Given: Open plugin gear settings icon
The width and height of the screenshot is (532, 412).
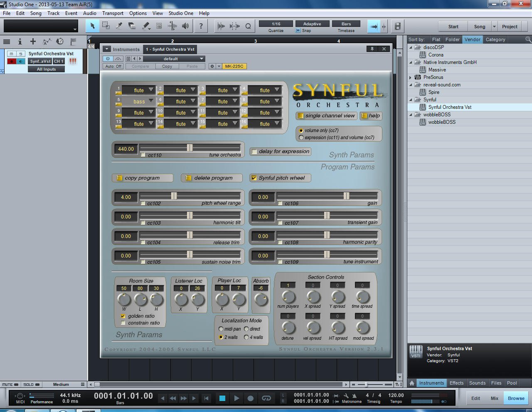Looking at the screenshot, I should (212, 66).
